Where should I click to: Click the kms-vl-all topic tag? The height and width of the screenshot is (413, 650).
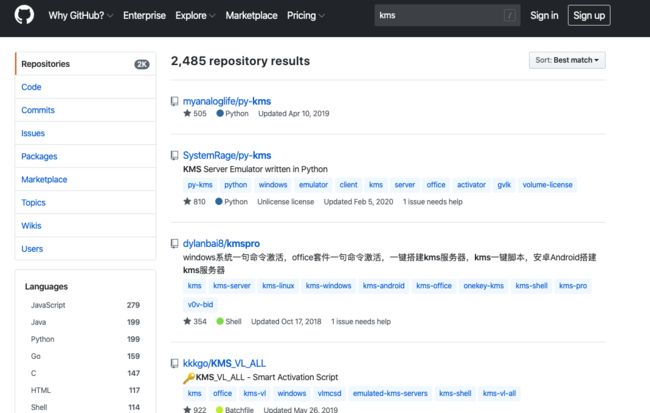(x=499, y=394)
